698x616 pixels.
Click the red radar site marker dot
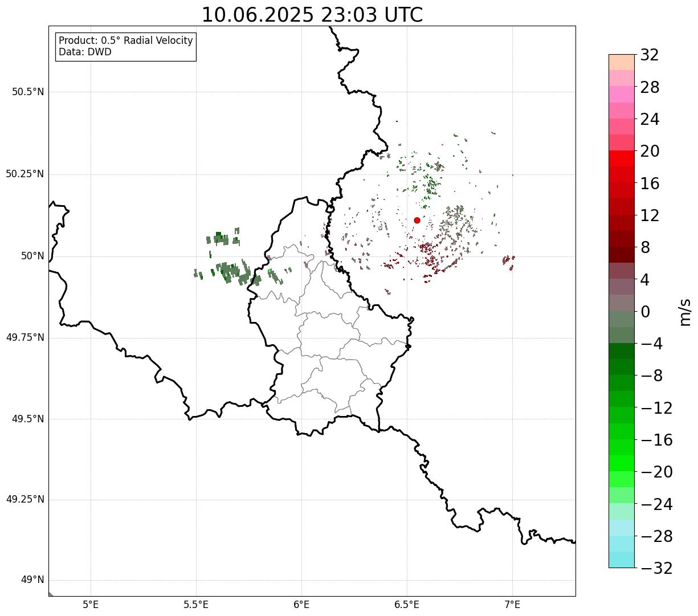(417, 220)
